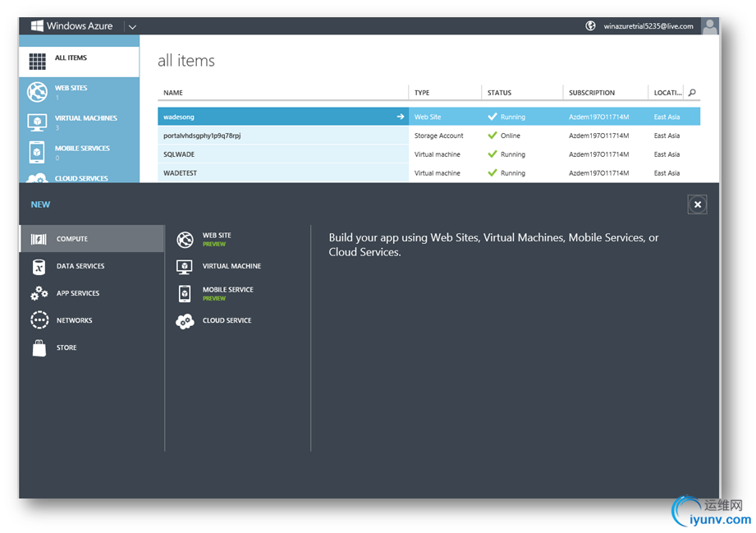
Task: Select the All Items grid icon
Action: pyautogui.click(x=37, y=62)
